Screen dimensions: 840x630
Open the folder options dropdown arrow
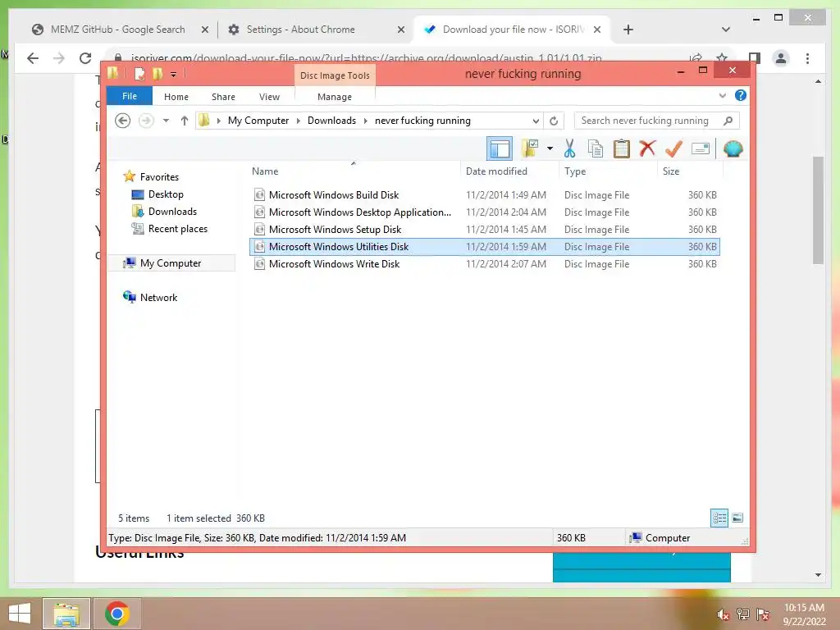[x=550, y=148]
